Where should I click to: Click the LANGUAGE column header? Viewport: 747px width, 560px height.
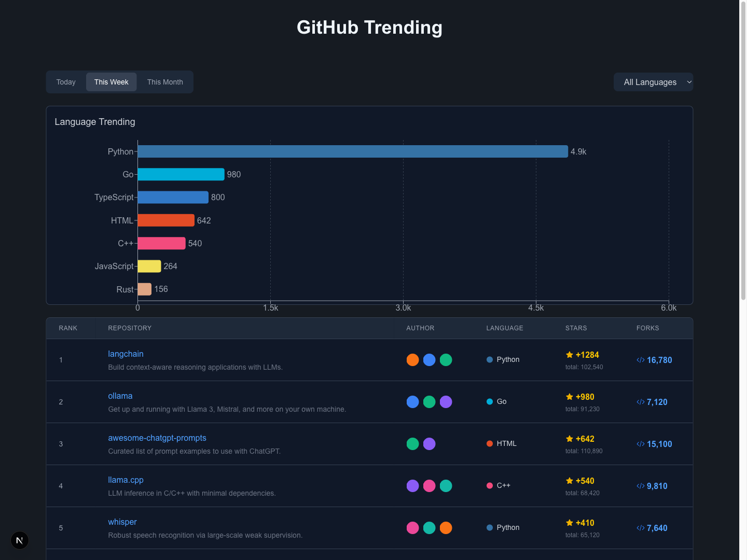505,328
